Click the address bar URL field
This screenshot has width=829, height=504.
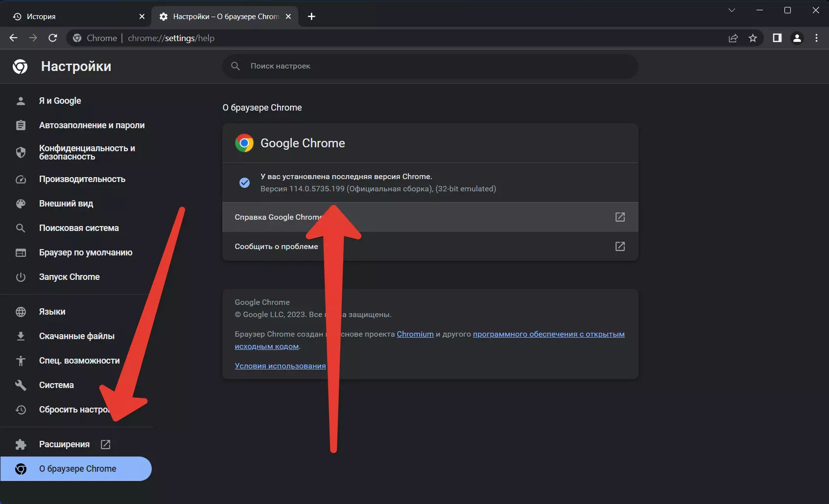coord(392,38)
